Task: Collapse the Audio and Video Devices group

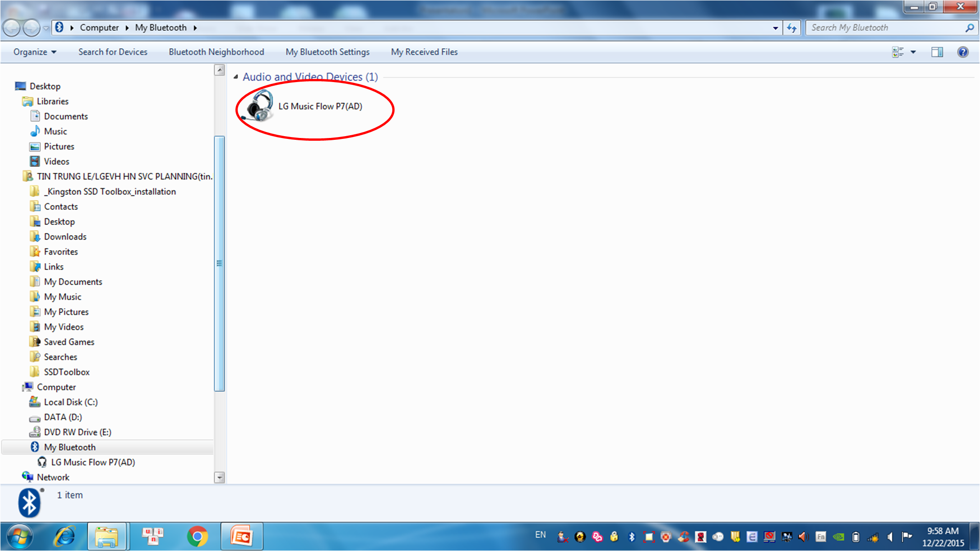Action: [236, 77]
